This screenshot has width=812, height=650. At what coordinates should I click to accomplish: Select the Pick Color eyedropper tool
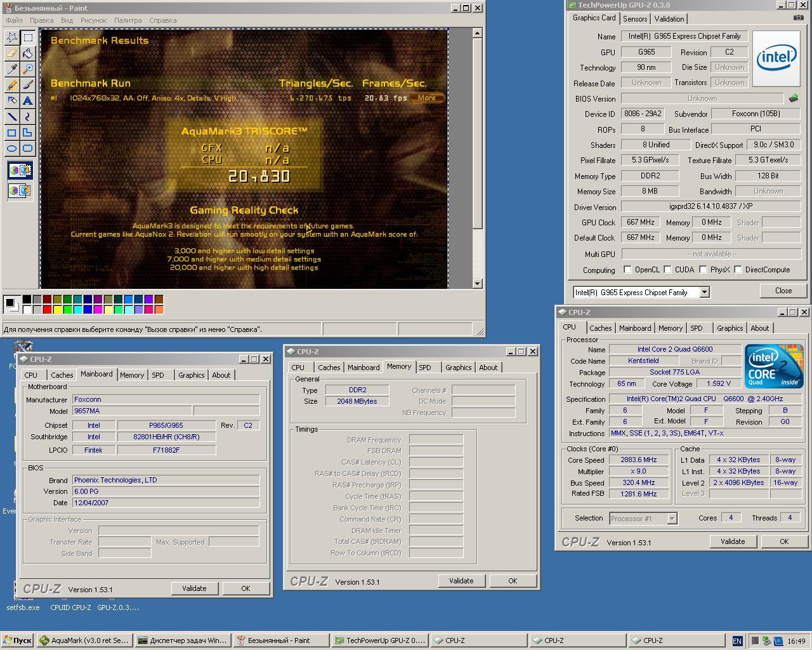tap(12, 69)
